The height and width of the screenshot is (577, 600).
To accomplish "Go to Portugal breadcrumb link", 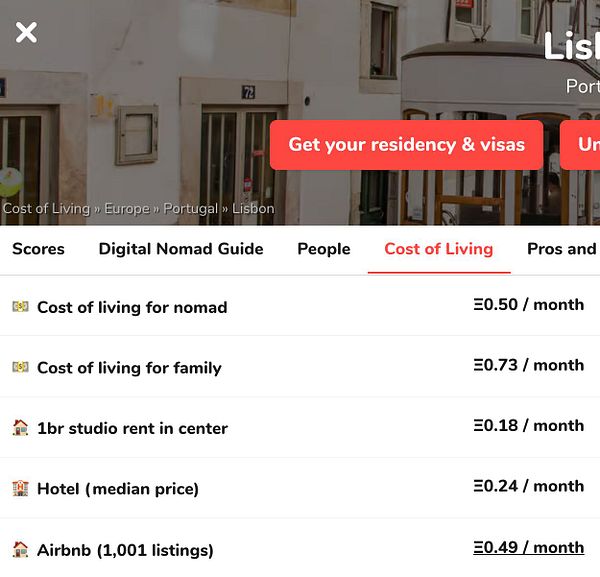I will pos(191,209).
